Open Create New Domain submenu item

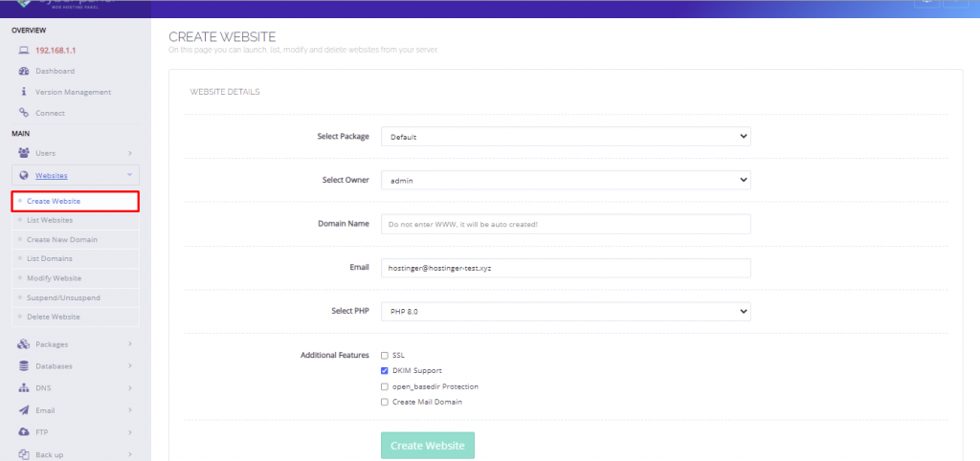pyautogui.click(x=75, y=240)
